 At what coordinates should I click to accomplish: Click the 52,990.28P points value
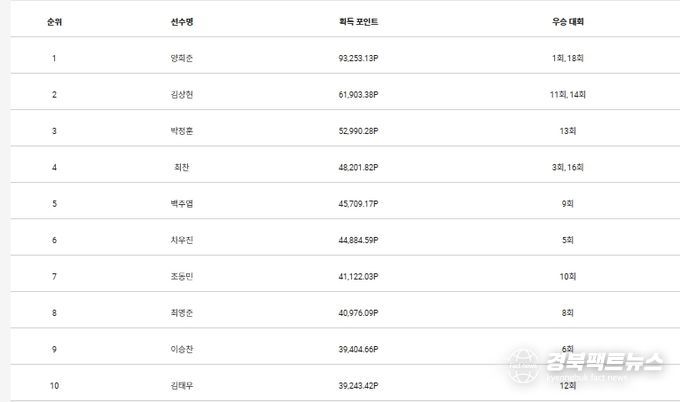pos(359,130)
